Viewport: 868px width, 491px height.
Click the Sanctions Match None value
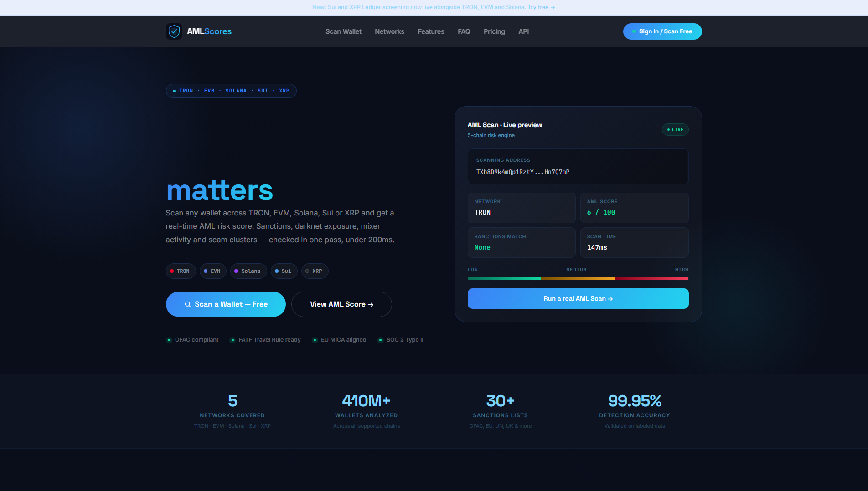482,247
